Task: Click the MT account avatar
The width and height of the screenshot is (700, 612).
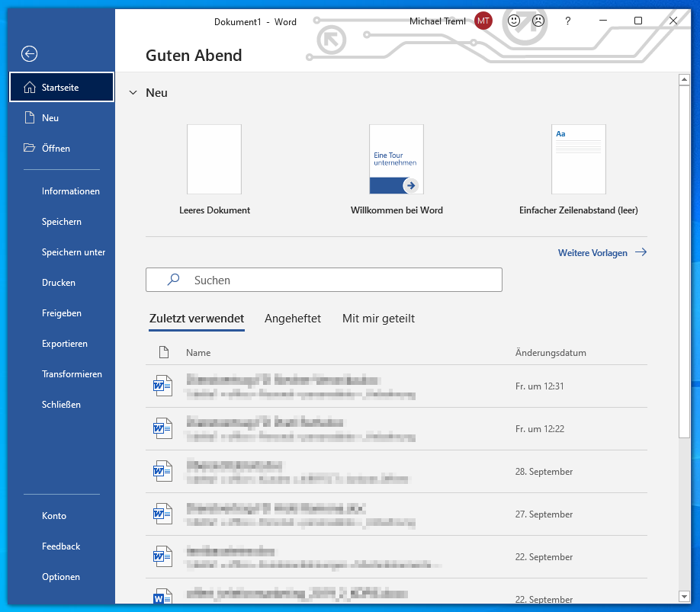Action: point(483,21)
